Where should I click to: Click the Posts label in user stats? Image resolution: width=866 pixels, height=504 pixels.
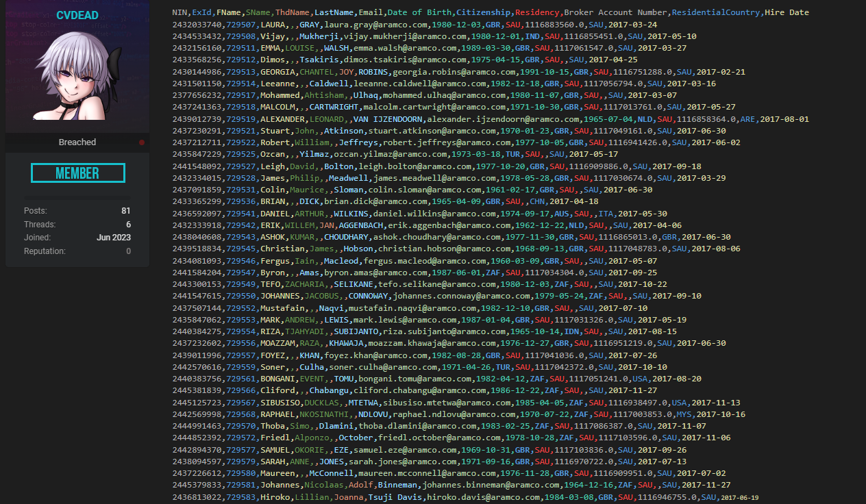point(36,211)
